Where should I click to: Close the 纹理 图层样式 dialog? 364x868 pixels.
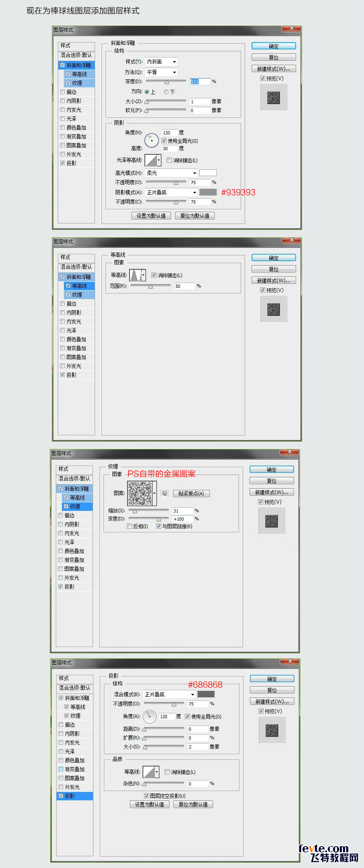point(290,451)
